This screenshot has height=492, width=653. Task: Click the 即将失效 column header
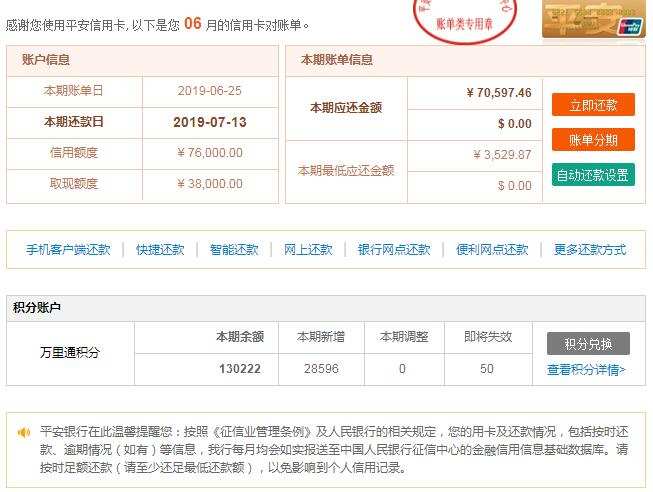(x=488, y=337)
